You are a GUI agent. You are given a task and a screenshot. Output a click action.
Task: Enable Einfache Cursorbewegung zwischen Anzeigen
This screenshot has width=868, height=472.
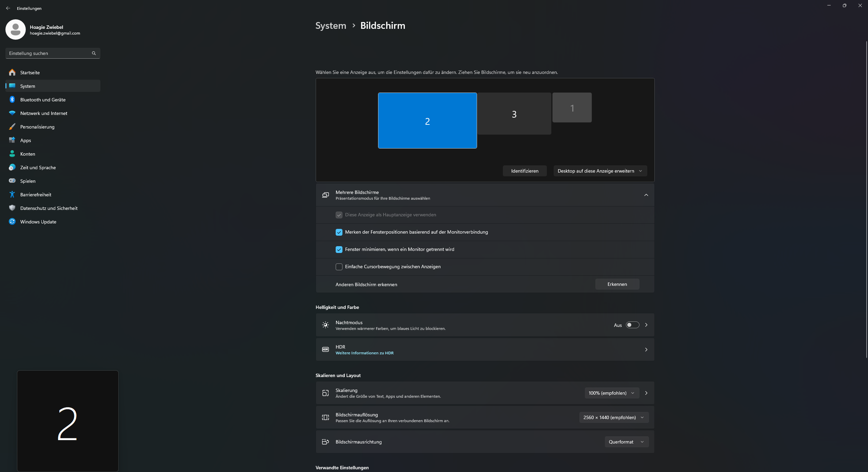pos(339,267)
